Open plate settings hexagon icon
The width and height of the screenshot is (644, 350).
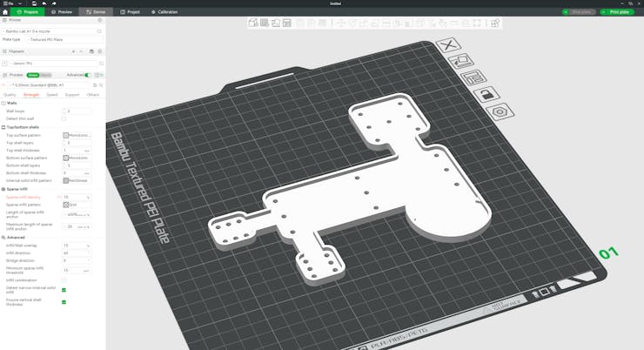click(500, 111)
